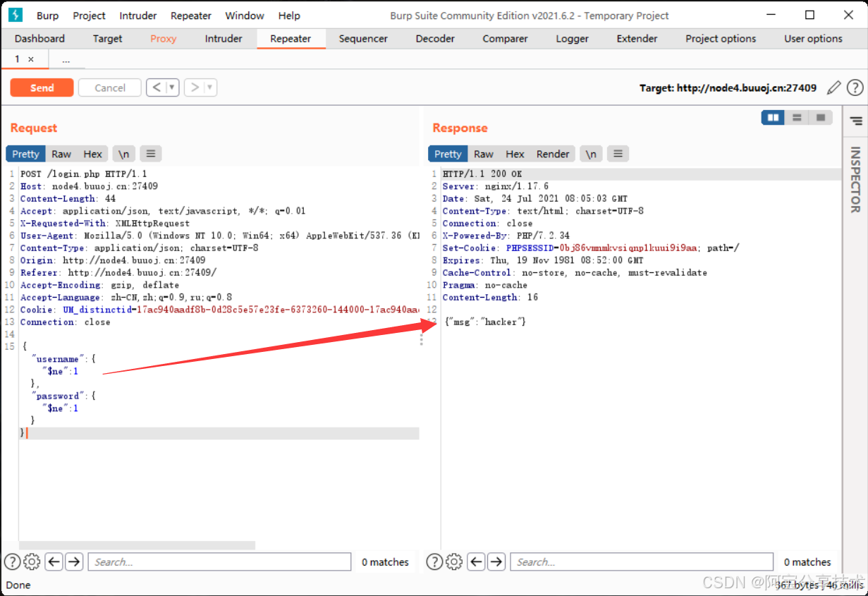Open Request search settings gear icon
The height and width of the screenshot is (596, 868).
tap(32, 561)
